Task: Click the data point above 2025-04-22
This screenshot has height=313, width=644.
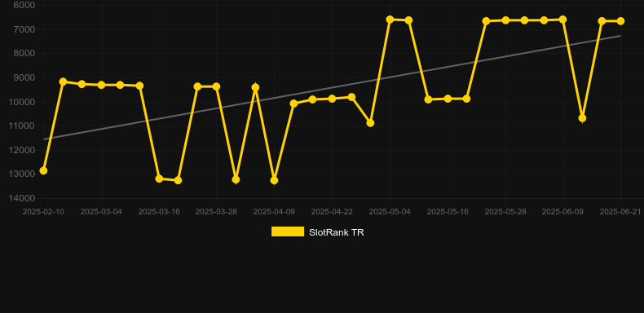Action: point(332,99)
